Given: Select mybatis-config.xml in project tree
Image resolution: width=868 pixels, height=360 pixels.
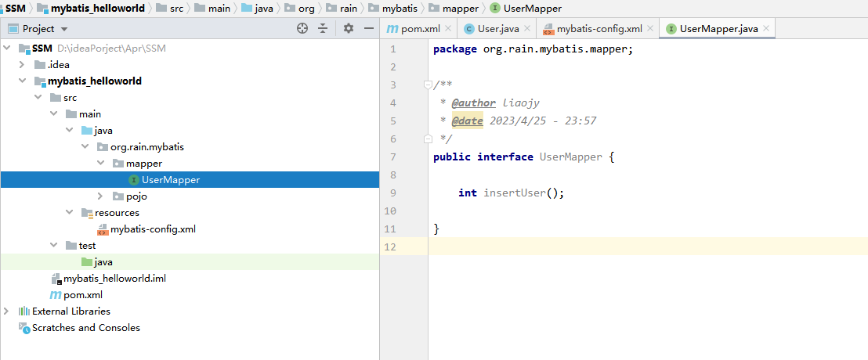Looking at the screenshot, I should (190, 229).
